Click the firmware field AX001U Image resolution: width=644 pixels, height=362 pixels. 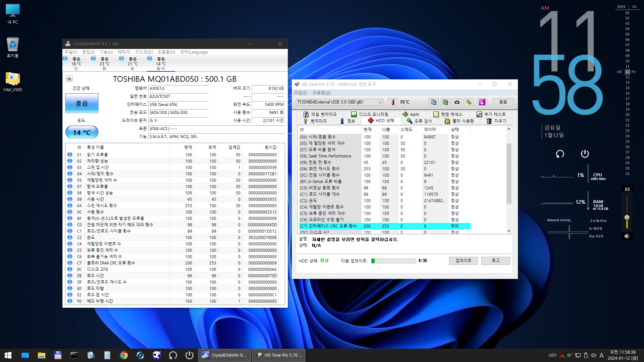point(178,88)
